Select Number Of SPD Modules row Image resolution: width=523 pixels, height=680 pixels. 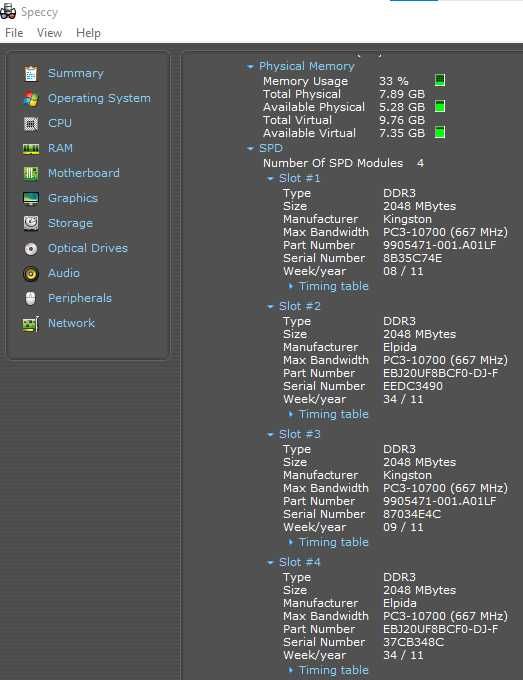click(343, 163)
